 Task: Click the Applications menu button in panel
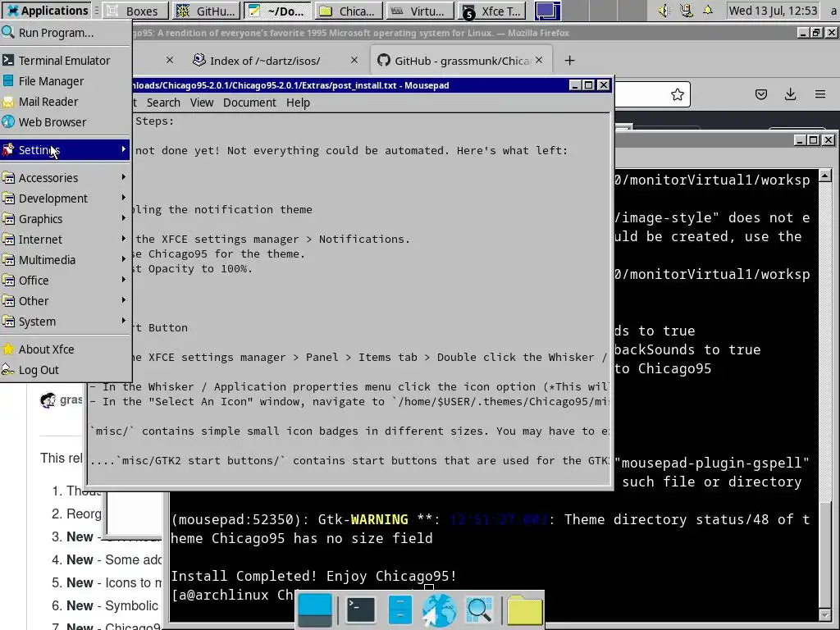point(47,11)
